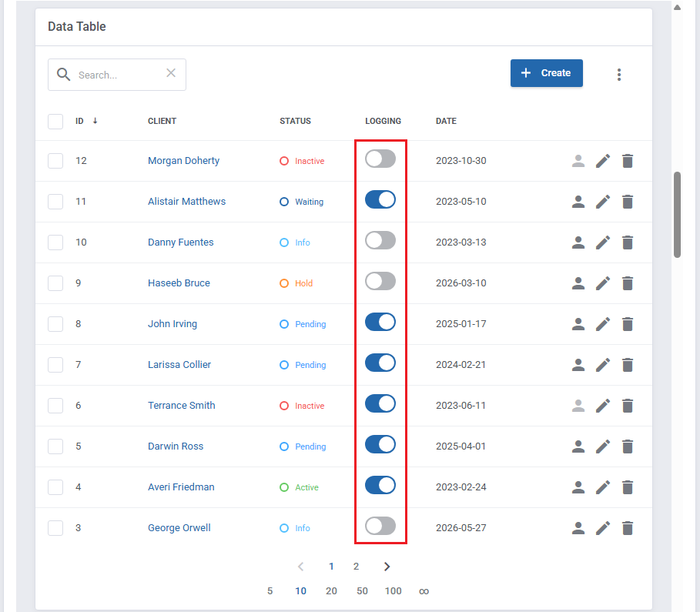Show all rows with infinity option

coord(424,591)
